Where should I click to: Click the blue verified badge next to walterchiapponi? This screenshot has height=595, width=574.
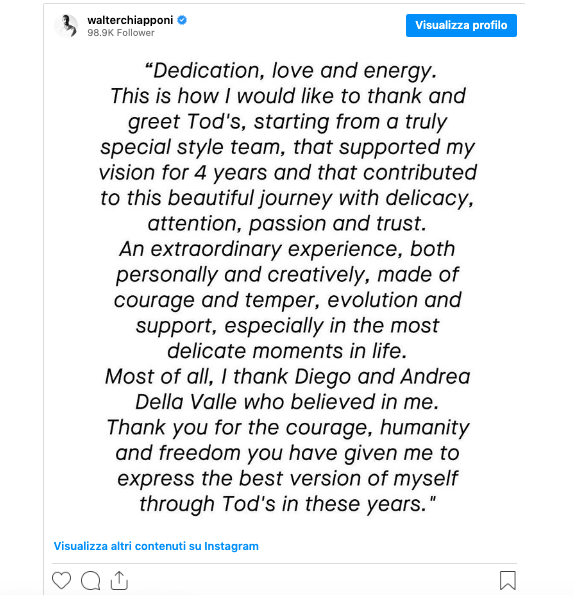(x=182, y=20)
